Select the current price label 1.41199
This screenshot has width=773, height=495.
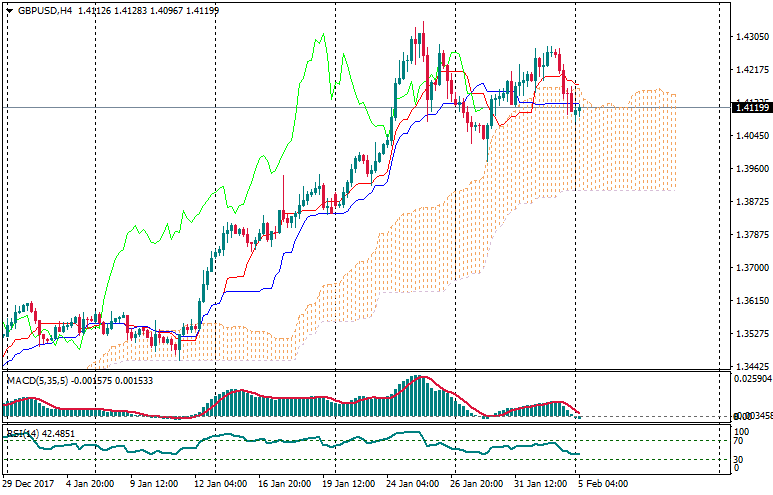tap(750, 107)
